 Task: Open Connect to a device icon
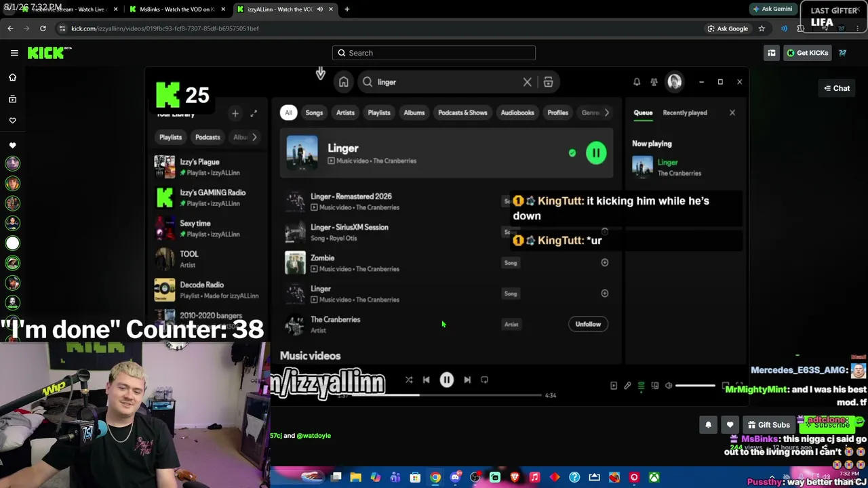pyautogui.click(x=655, y=386)
